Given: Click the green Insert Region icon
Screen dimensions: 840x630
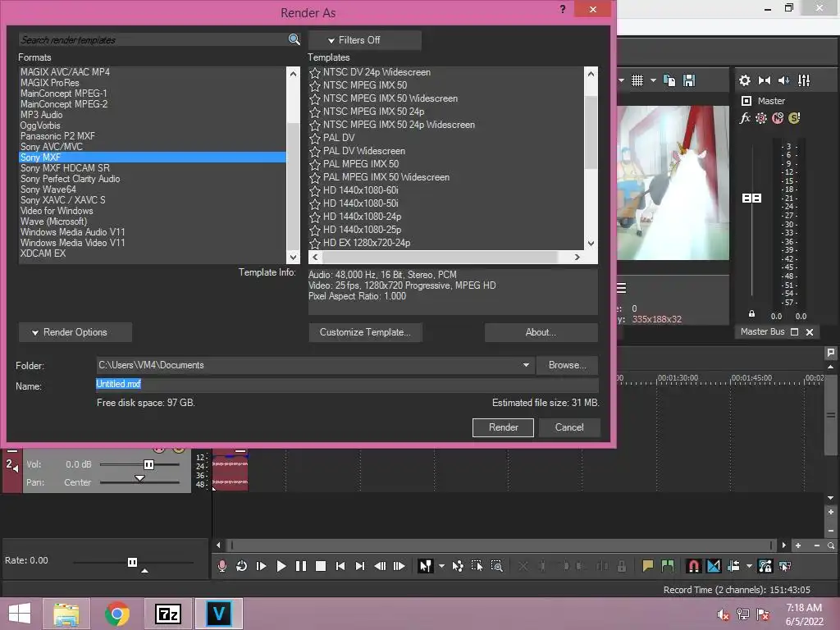Looking at the screenshot, I should (x=668, y=566).
